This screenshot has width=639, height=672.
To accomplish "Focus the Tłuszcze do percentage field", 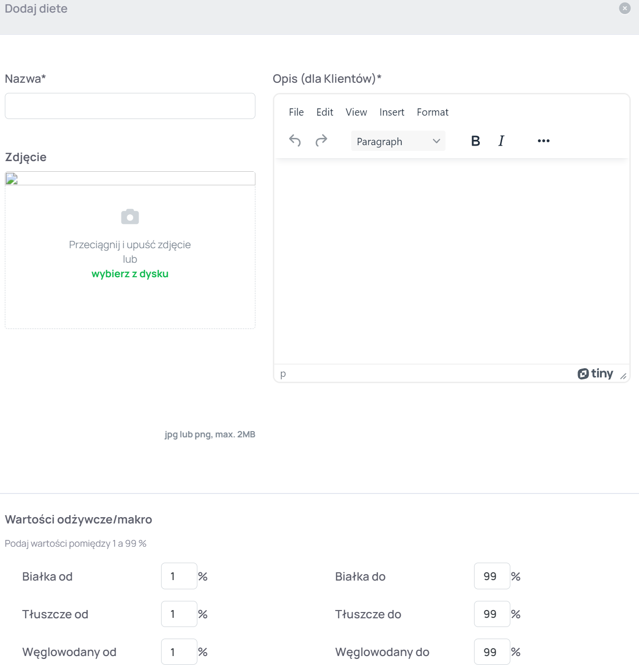I will [491, 614].
